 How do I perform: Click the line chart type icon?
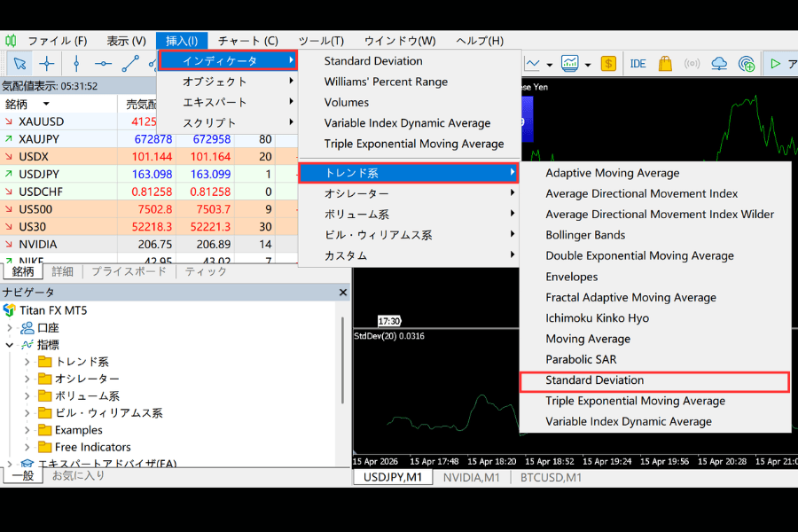tap(532, 64)
